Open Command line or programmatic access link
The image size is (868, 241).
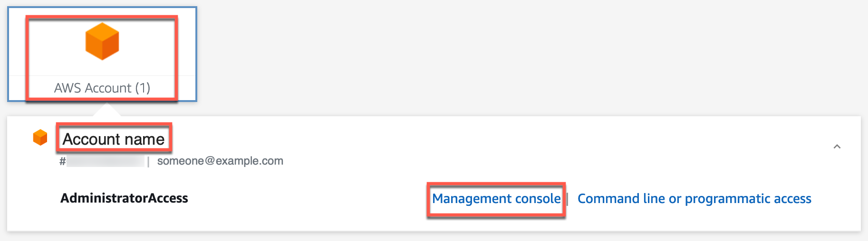tap(694, 198)
